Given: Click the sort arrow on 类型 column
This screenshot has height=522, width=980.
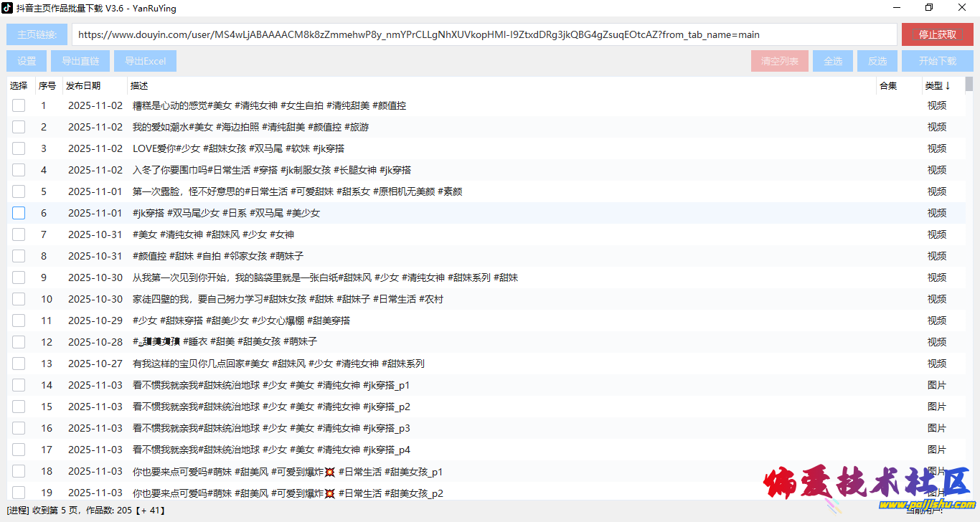Looking at the screenshot, I should click(948, 86).
